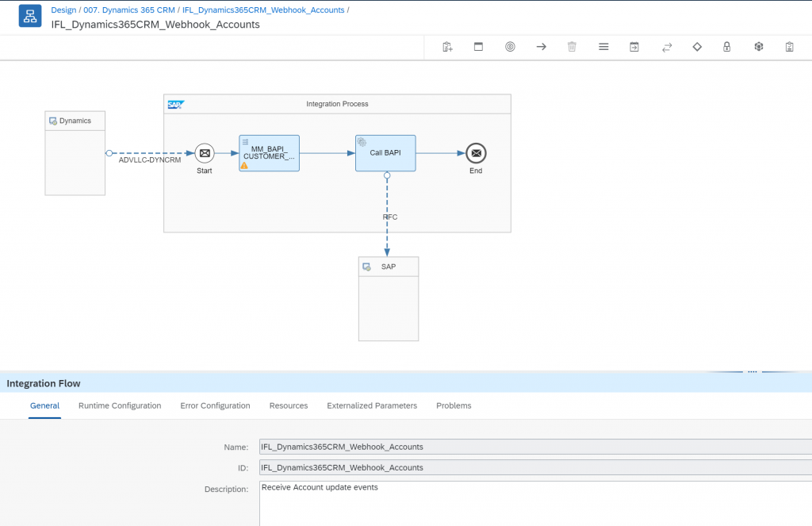Click the warning icon on the mapping step
The image size is (812, 526).
[x=244, y=166]
